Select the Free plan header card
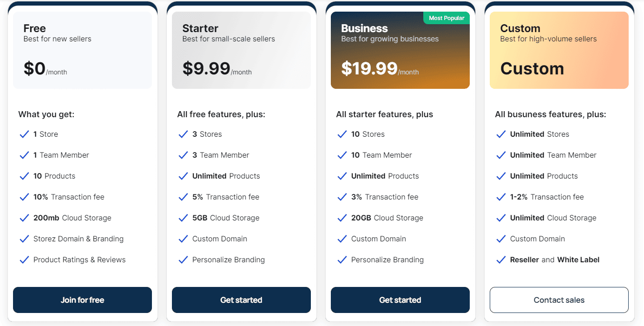The height and width of the screenshot is (326, 644). click(82, 50)
